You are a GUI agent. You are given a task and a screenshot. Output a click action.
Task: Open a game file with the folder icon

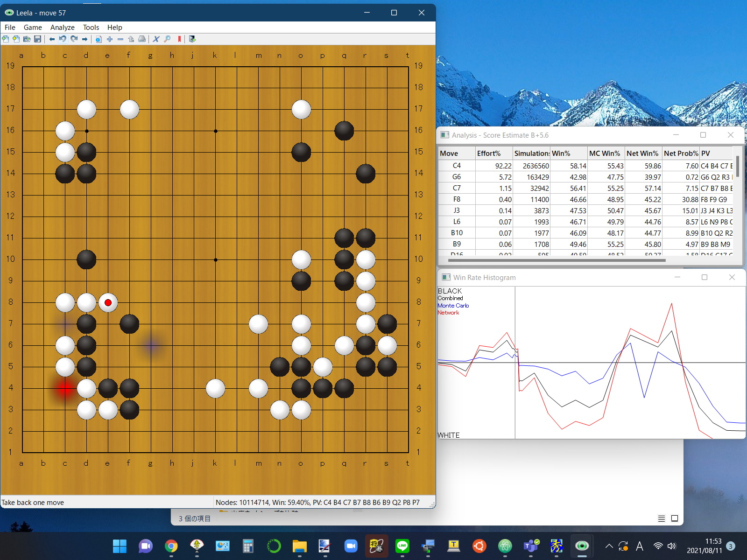pyautogui.click(x=27, y=39)
